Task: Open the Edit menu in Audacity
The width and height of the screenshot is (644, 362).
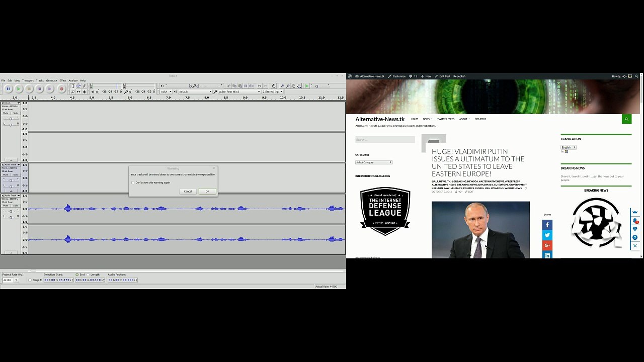Action: coord(10,80)
